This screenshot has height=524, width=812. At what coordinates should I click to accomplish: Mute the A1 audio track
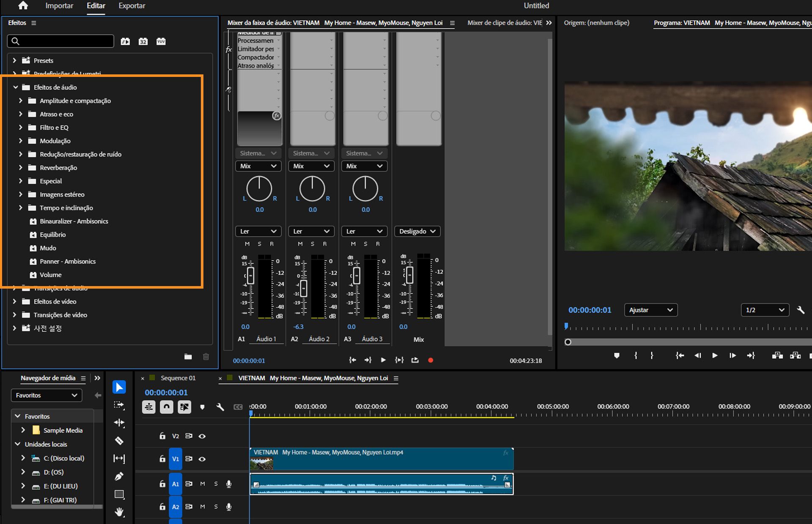[203, 484]
